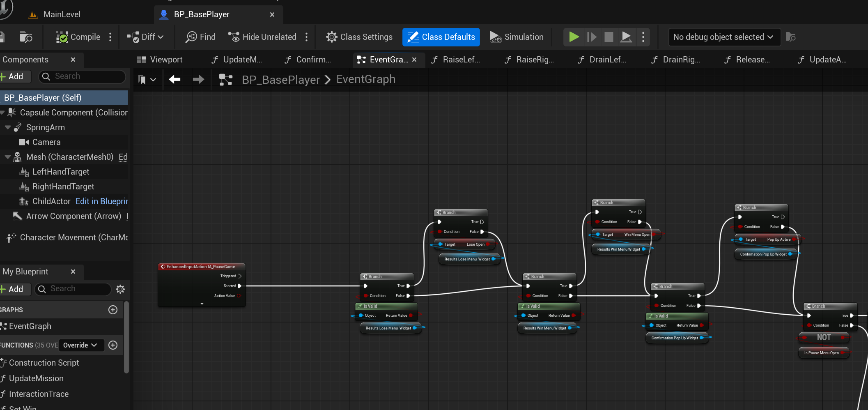Close the BP_BasePlayer tab

[x=272, y=14]
